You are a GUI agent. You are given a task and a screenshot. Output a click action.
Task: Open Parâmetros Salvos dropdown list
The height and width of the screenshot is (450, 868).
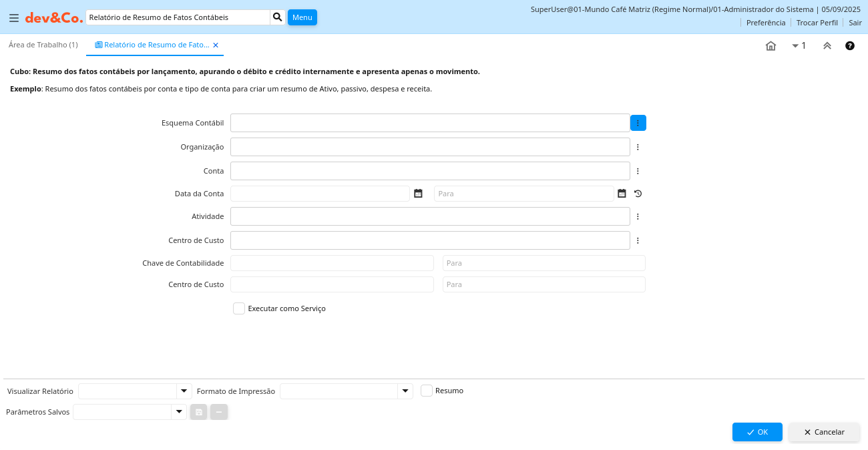click(179, 412)
